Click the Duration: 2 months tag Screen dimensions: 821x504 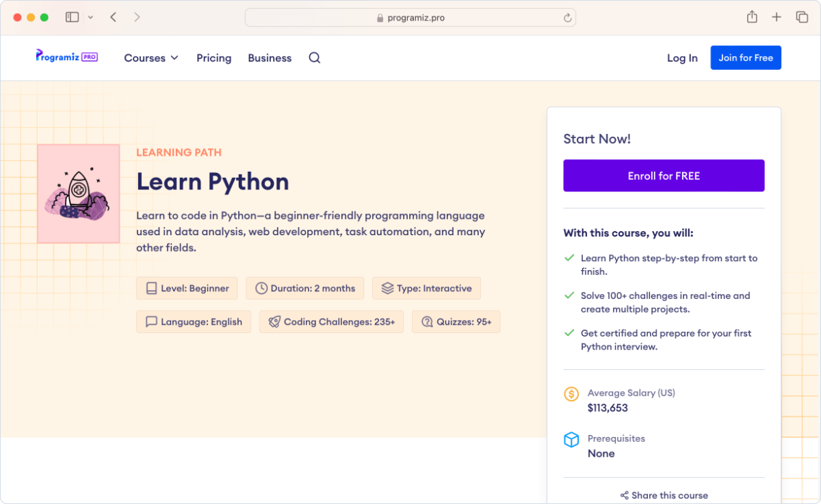tap(305, 289)
